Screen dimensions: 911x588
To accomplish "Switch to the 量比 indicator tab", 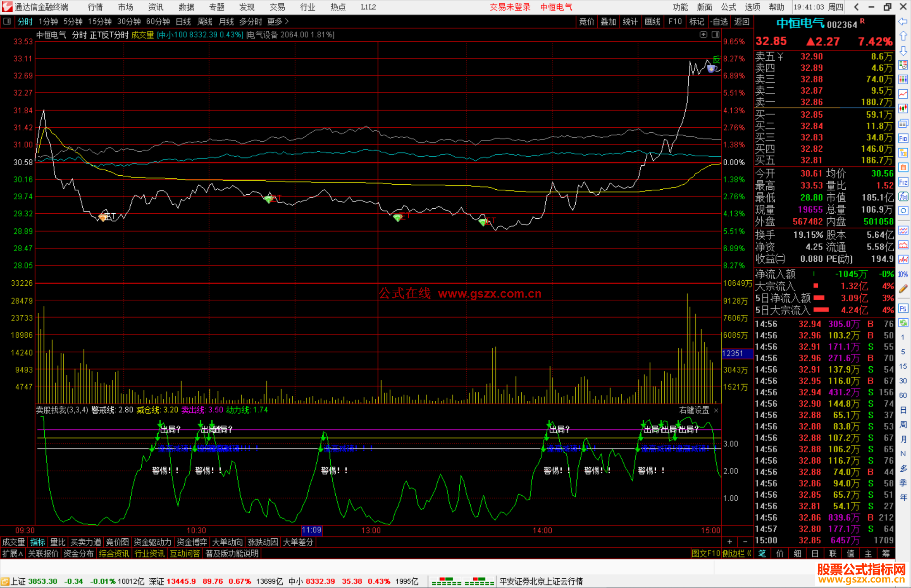I will (58, 542).
